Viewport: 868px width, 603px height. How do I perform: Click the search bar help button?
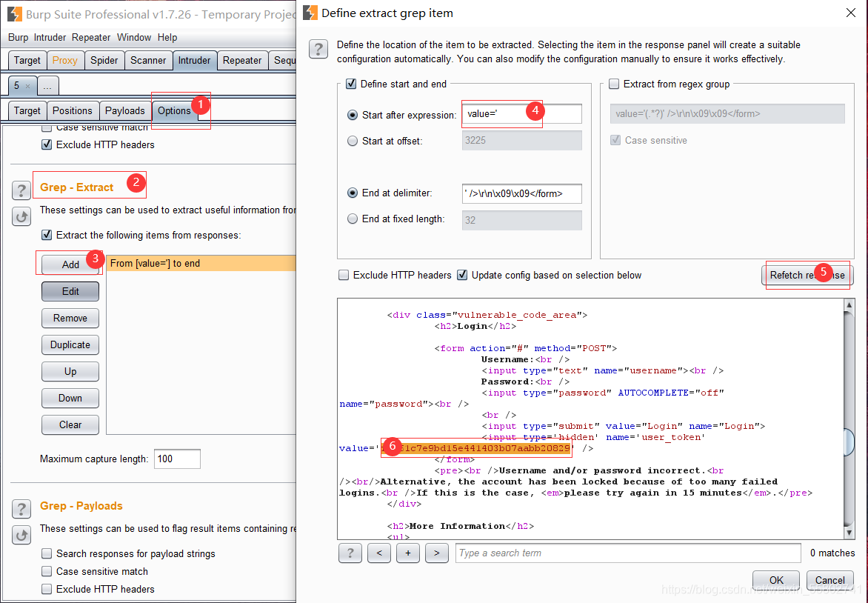350,553
